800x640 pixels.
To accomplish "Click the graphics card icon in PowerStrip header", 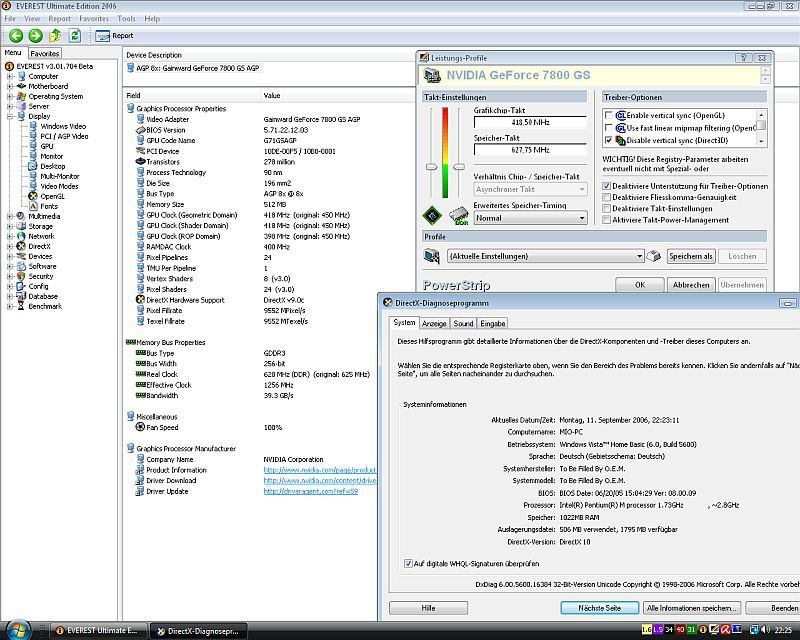I will 433,76.
